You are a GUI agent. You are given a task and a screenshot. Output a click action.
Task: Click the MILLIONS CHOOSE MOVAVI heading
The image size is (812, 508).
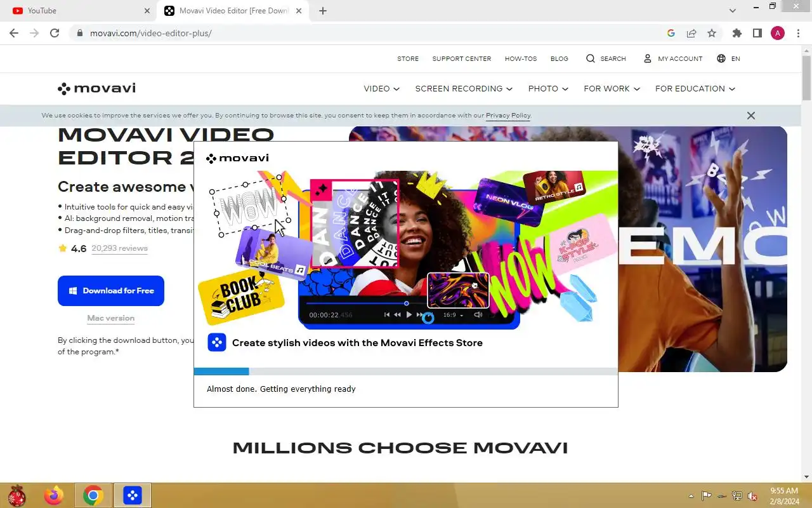[400, 448]
